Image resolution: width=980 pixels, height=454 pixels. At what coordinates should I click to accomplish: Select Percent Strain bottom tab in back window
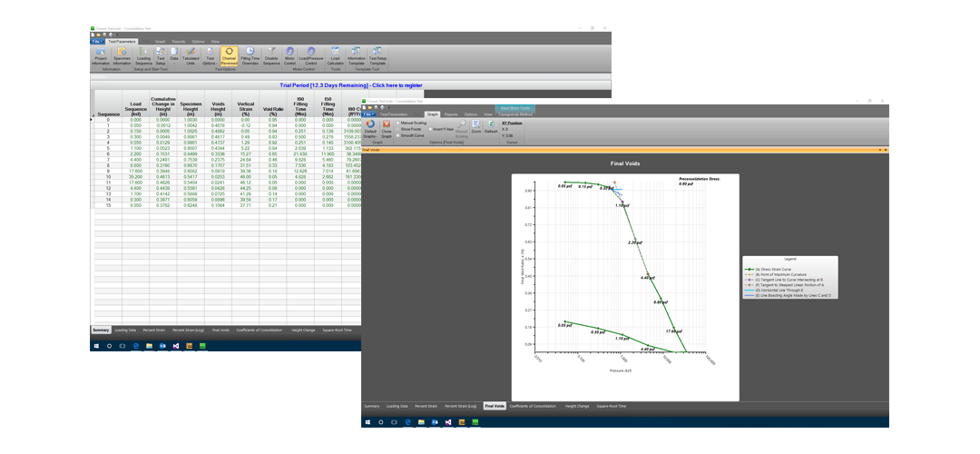pyautogui.click(x=153, y=330)
